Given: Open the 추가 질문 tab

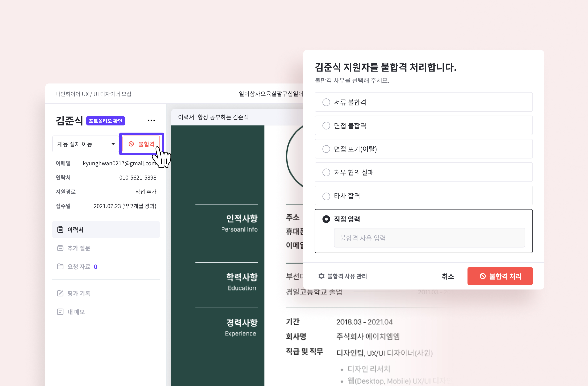Looking at the screenshot, I should (x=106, y=248).
